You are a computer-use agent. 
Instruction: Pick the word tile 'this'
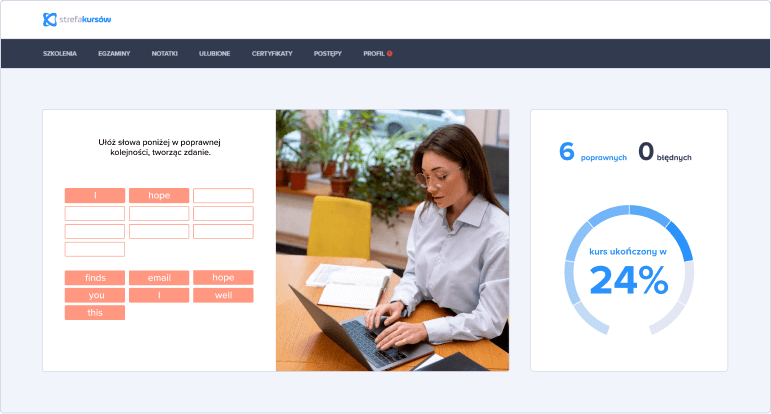[95, 313]
